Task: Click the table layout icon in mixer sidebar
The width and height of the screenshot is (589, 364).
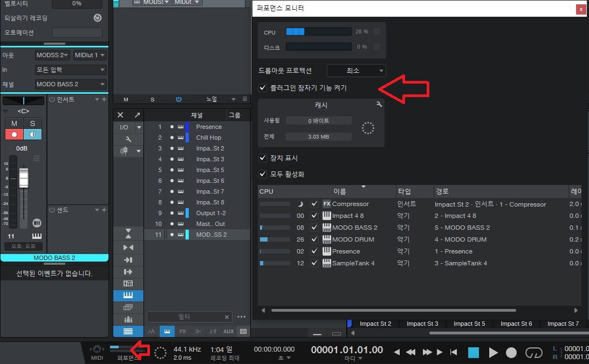Action: click(x=128, y=284)
